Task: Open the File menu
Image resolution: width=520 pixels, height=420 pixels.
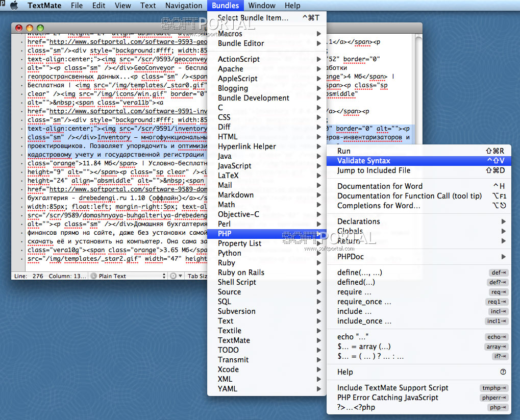Action: [77, 6]
